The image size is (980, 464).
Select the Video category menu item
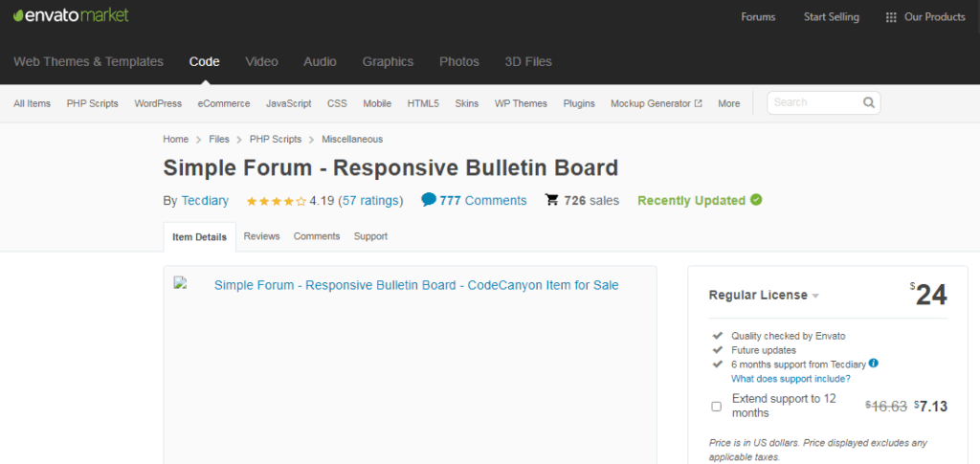(x=261, y=61)
